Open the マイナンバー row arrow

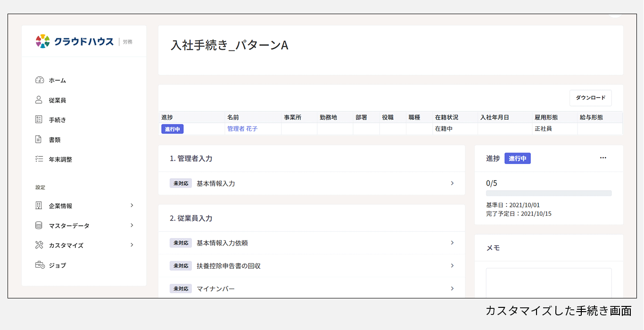tap(452, 289)
